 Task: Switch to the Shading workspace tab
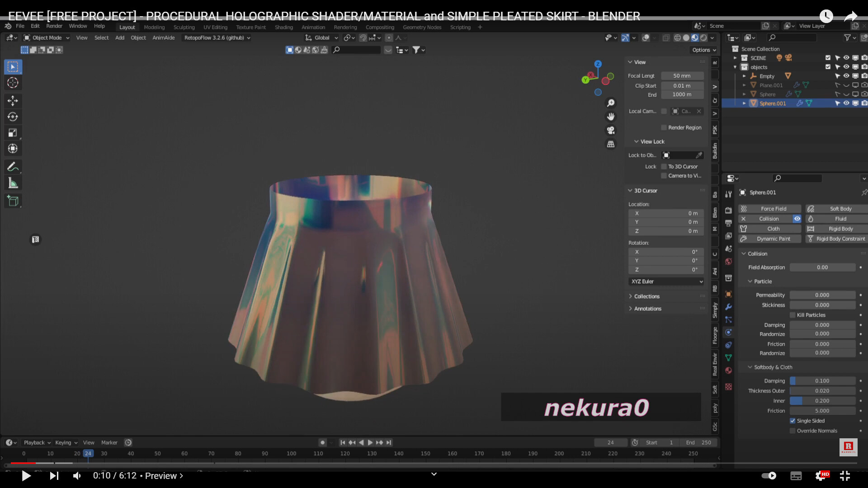pos(284,27)
